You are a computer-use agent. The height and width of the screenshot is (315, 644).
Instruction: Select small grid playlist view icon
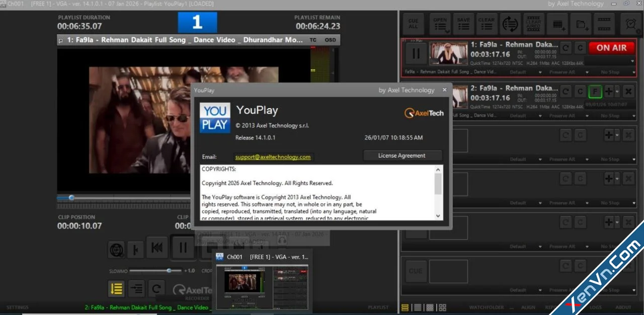click(430, 307)
